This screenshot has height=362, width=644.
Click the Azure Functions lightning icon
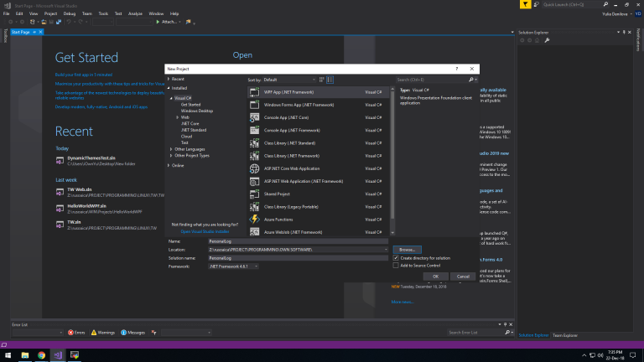257,219
